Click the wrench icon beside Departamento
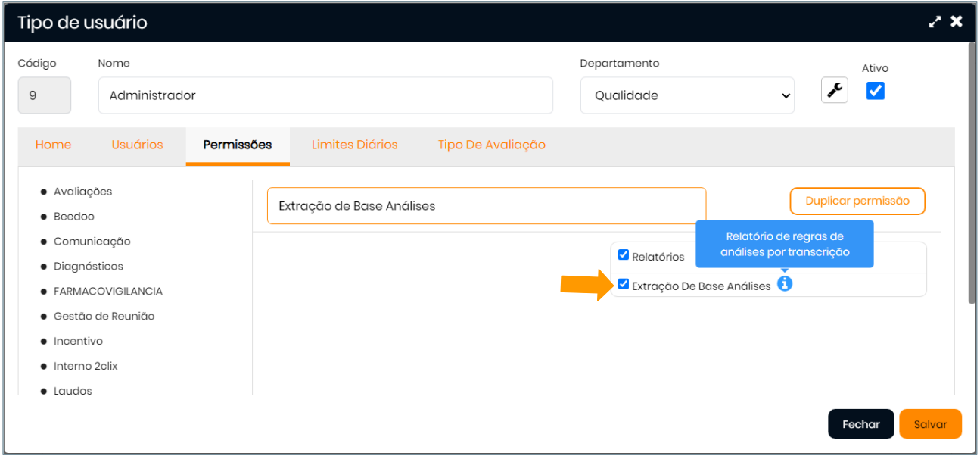The image size is (980, 459). pos(834,91)
